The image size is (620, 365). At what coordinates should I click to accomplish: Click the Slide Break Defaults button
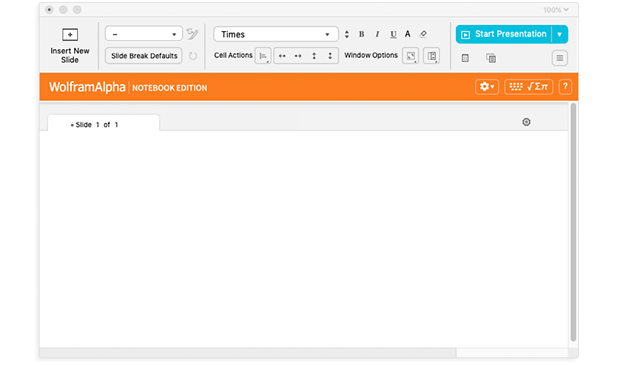pos(144,56)
